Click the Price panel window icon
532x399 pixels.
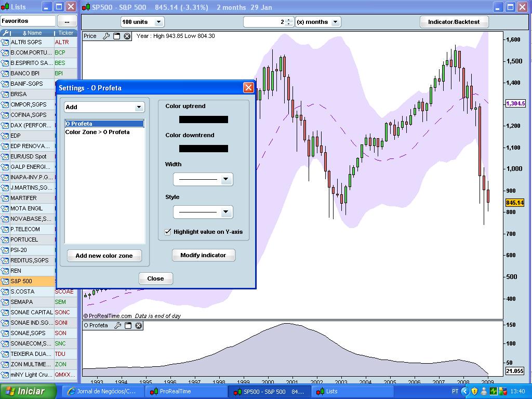tap(117, 36)
